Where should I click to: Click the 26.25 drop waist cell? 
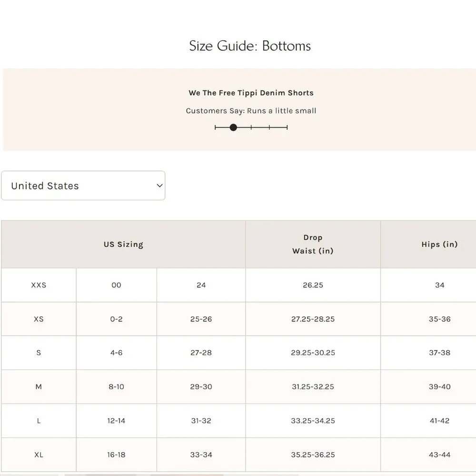tap(313, 285)
